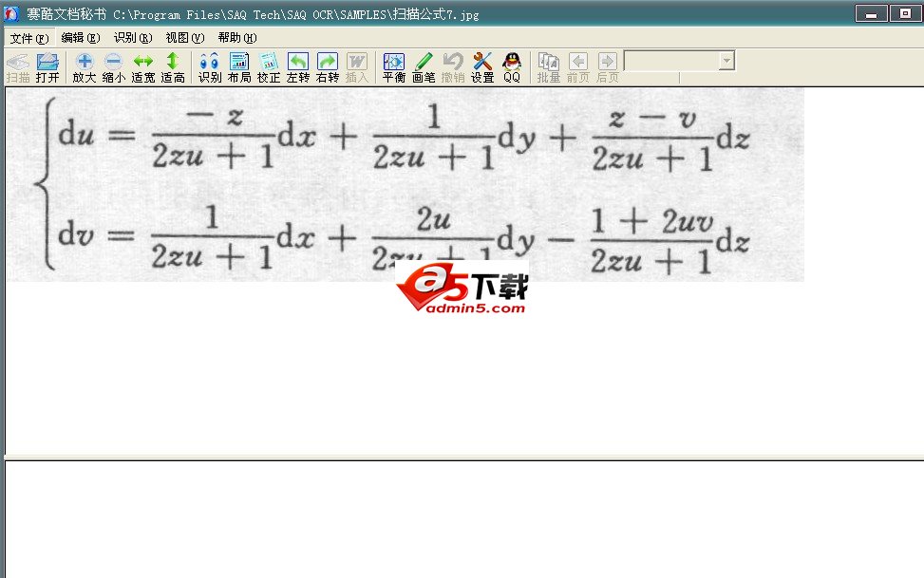
Task: Open the 编辑(E) menu
Action: point(81,38)
